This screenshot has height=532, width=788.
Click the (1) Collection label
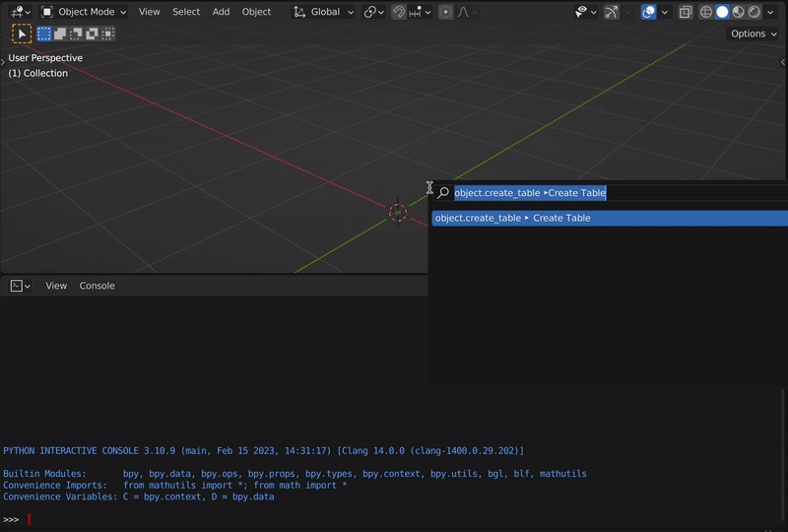tap(37, 74)
